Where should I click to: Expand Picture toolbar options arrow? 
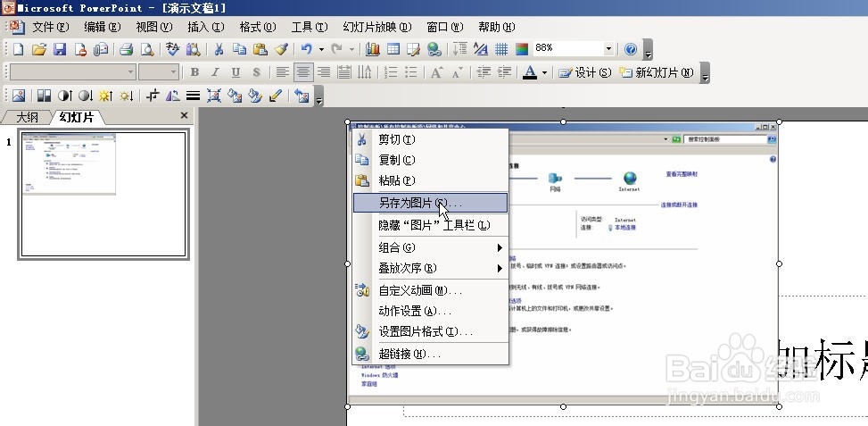coord(319,97)
